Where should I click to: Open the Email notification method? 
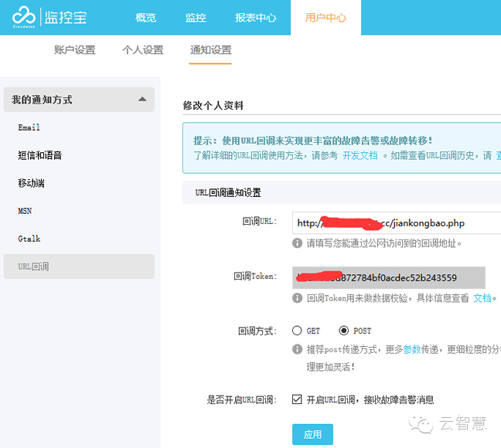point(29,127)
